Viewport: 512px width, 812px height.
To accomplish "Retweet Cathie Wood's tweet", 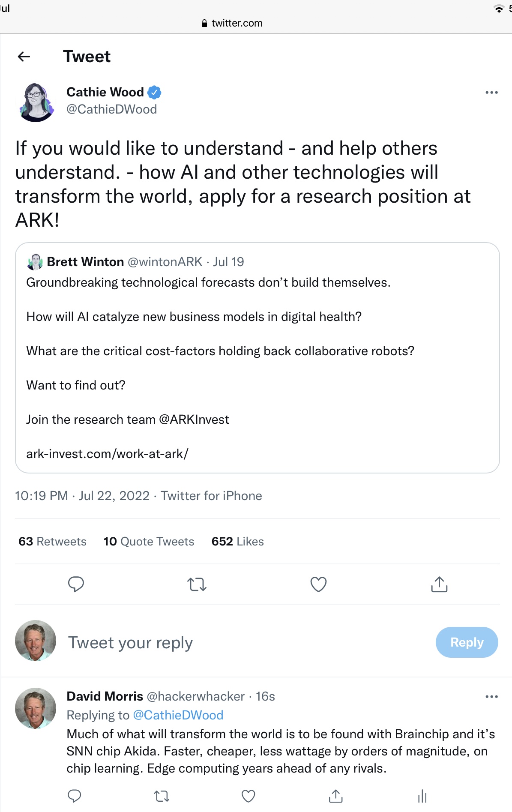I will 197,584.
